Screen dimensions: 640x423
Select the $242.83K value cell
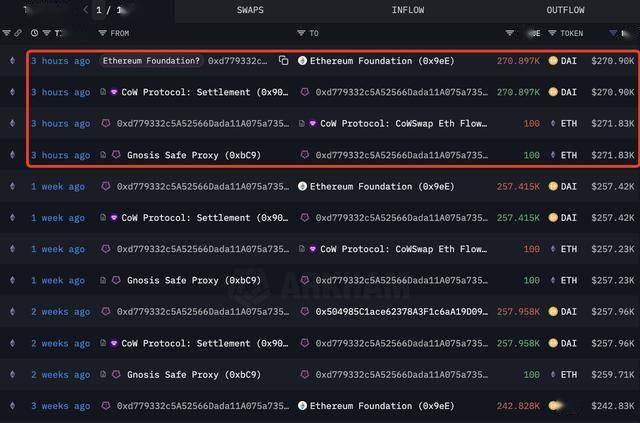pos(613,406)
